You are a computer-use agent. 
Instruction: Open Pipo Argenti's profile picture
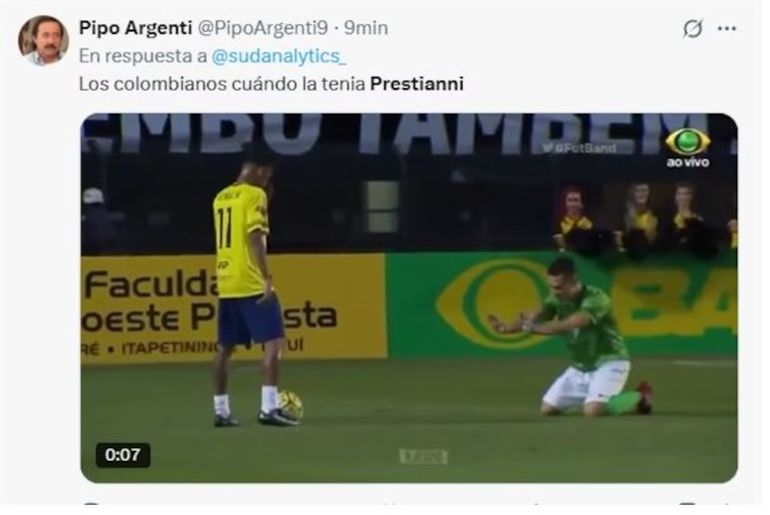43,40
